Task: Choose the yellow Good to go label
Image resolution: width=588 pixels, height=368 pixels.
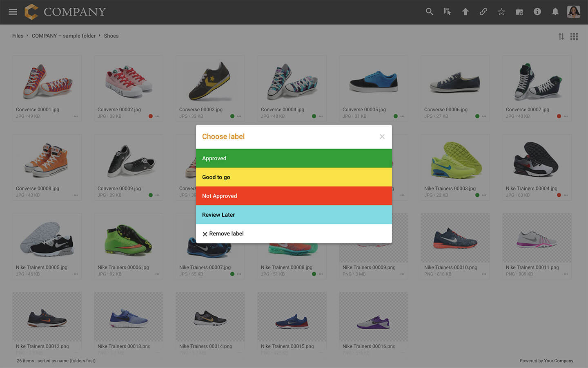Action: click(294, 177)
